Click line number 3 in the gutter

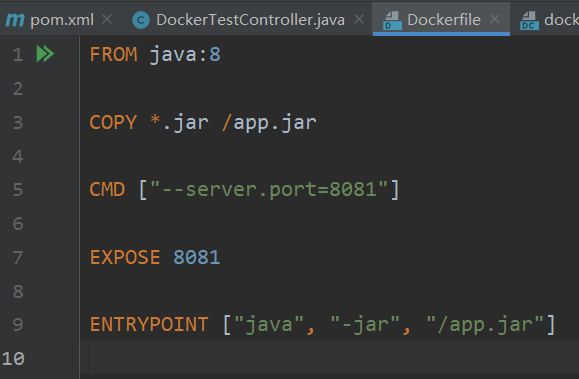[x=18, y=122]
